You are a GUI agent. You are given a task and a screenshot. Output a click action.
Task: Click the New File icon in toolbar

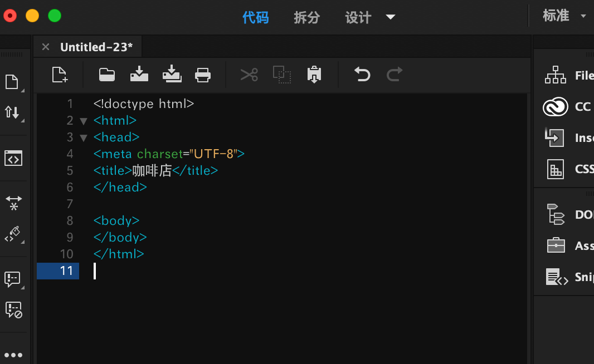pos(60,75)
